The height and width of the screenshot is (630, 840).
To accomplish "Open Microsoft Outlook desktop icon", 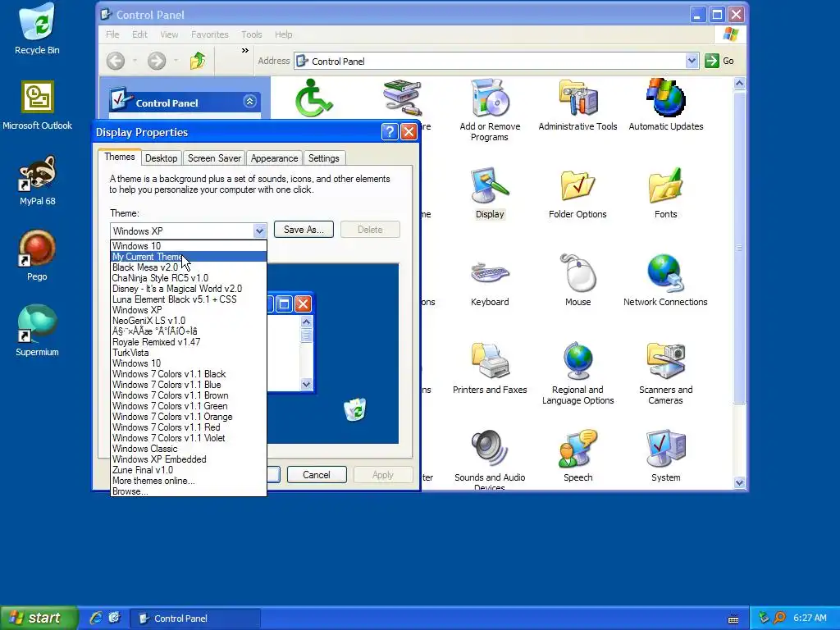I will click(37, 105).
